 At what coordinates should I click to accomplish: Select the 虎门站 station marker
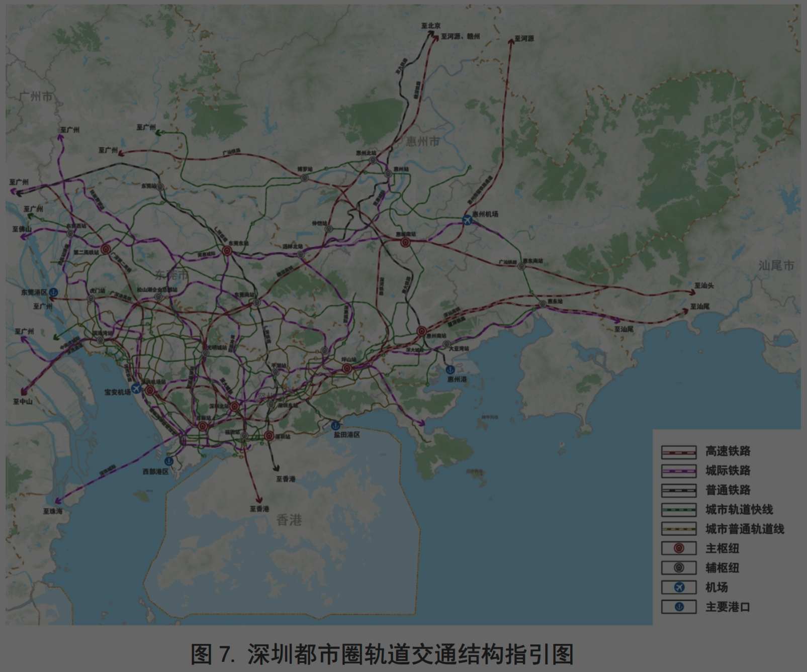pos(91,299)
